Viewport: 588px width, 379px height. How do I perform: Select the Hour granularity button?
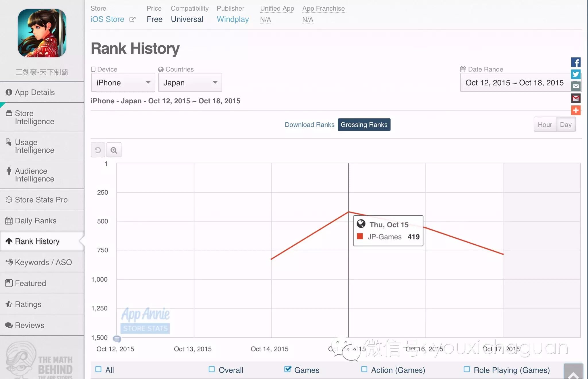[x=545, y=125]
